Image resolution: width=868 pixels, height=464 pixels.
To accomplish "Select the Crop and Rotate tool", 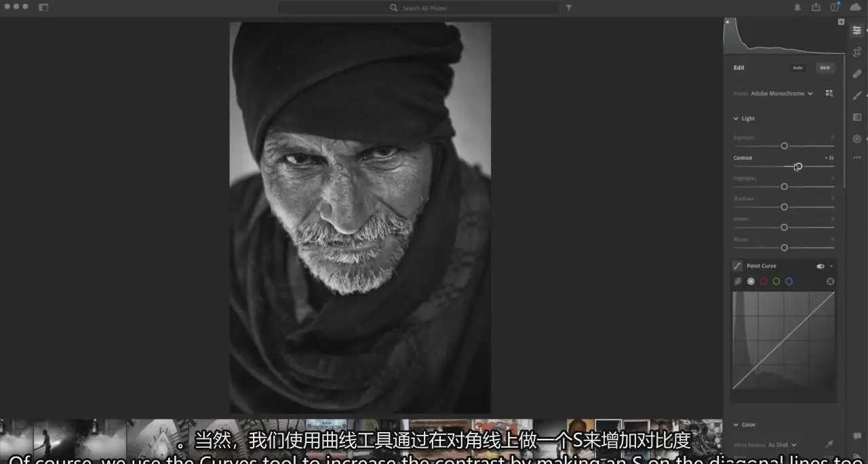I will [856, 52].
